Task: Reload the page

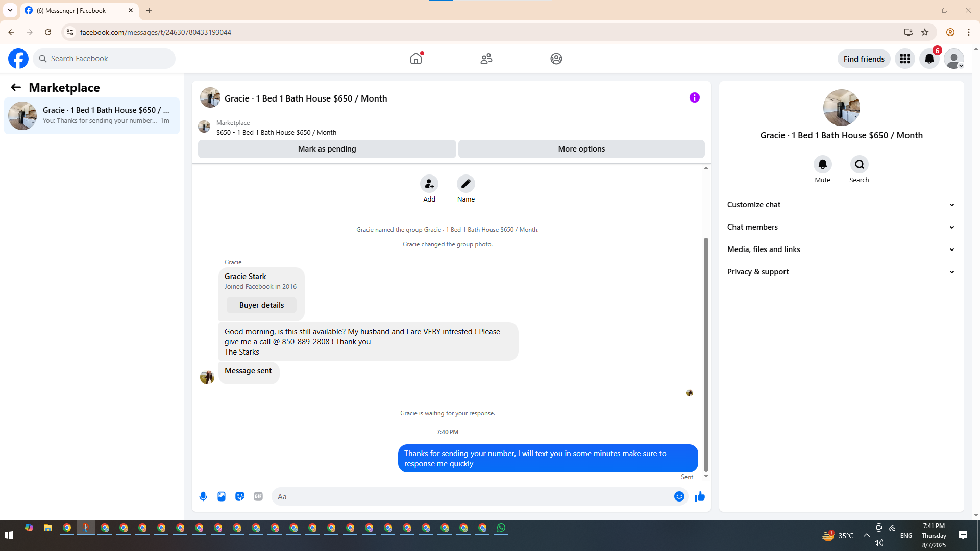Action: point(48,32)
